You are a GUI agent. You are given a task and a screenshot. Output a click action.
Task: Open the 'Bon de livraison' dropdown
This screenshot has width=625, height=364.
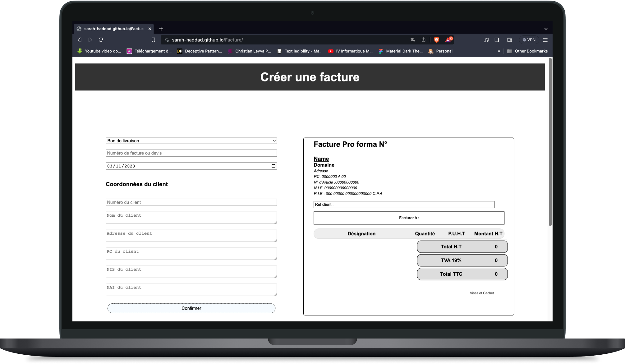click(x=191, y=141)
